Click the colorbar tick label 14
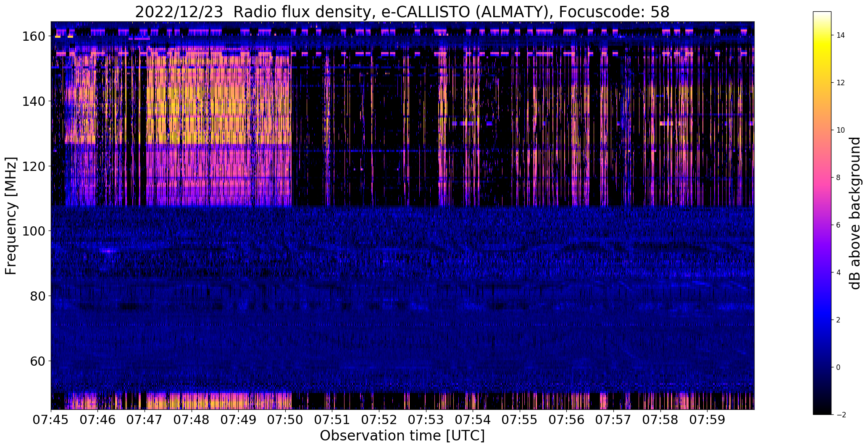The height and width of the screenshot is (448, 868). (841, 35)
